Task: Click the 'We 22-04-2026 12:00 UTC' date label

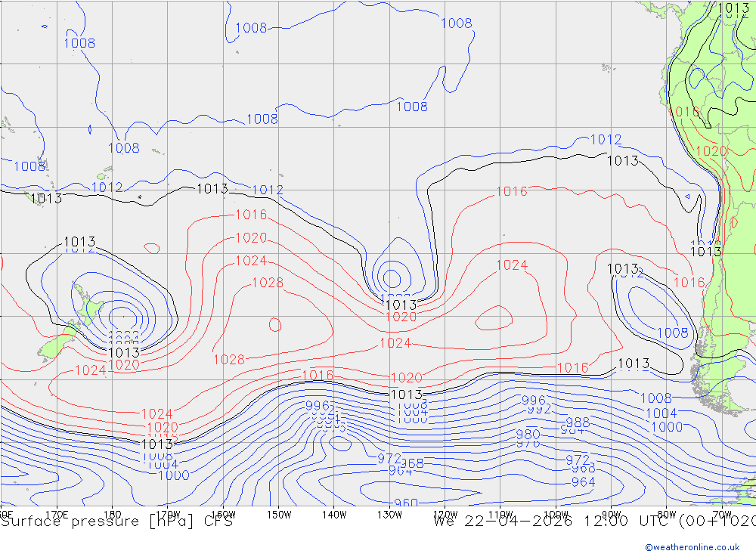Action: point(553,522)
